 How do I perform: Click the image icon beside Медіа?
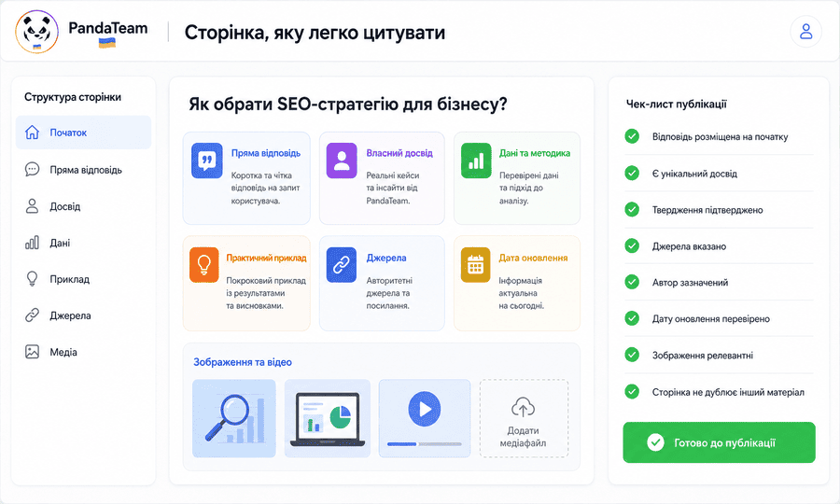click(32, 351)
